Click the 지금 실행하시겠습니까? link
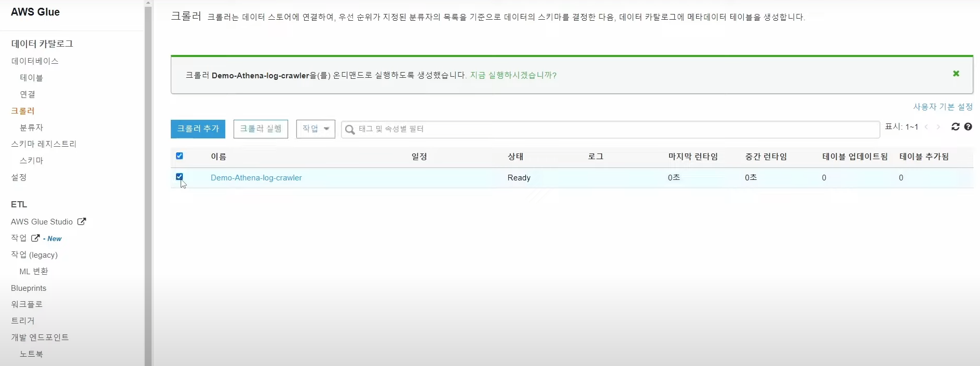This screenshot has width=980, height=366. [x=513, y=75]
